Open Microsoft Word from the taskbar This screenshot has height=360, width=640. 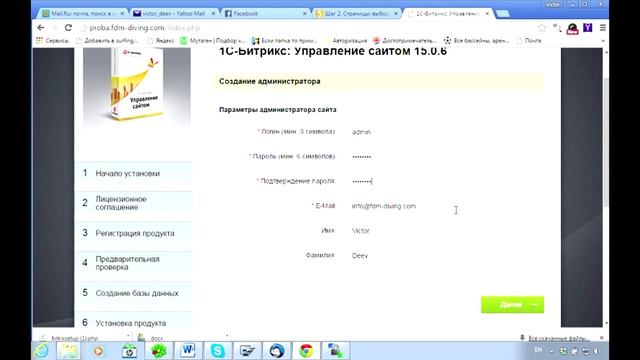[188, 351]
